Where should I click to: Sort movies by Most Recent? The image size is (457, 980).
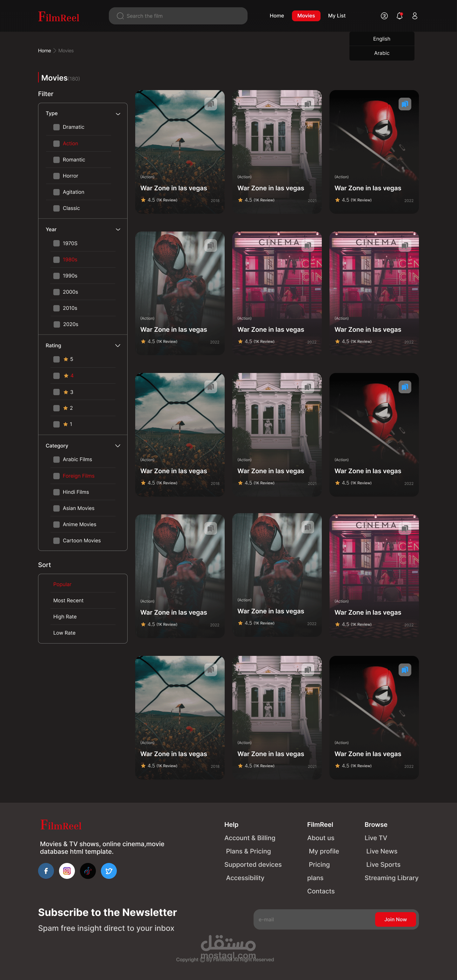pos(68,600)
